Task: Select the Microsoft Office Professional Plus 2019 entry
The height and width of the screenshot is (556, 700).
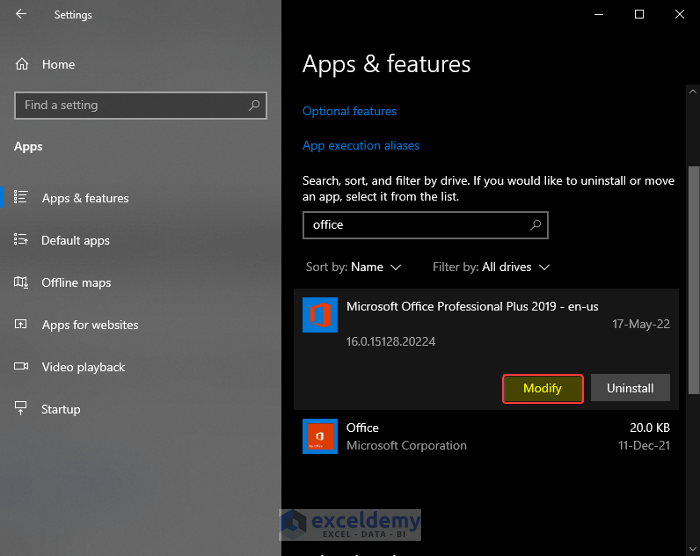Action: click(x=486, y=349)
